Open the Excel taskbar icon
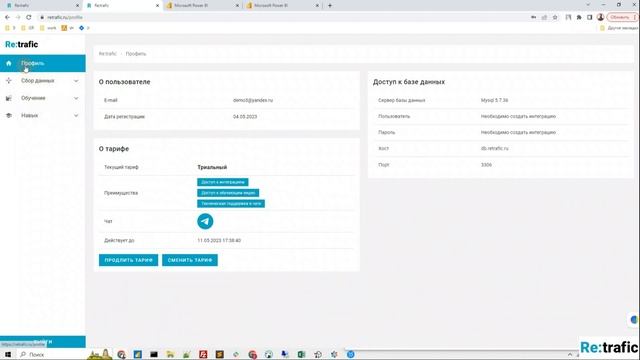 (301, 354)
